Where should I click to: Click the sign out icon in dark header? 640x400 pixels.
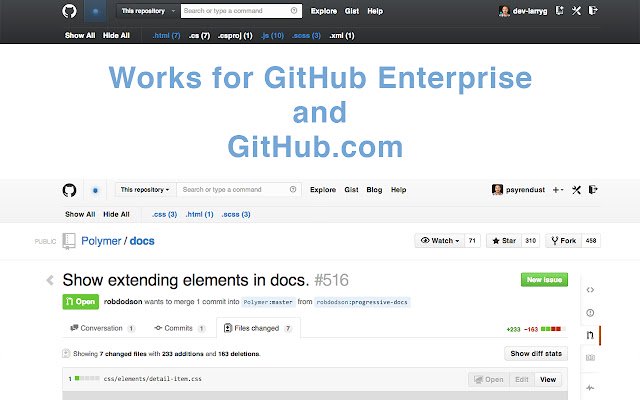(x=593, y=11)
